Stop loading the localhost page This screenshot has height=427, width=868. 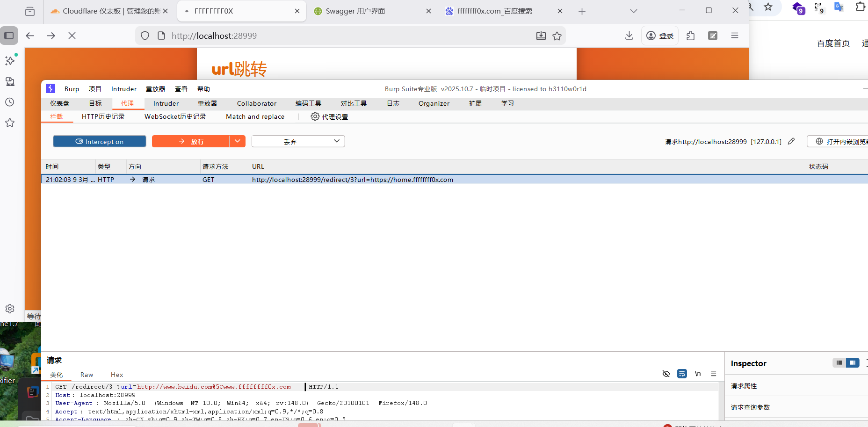pos(72,36)
